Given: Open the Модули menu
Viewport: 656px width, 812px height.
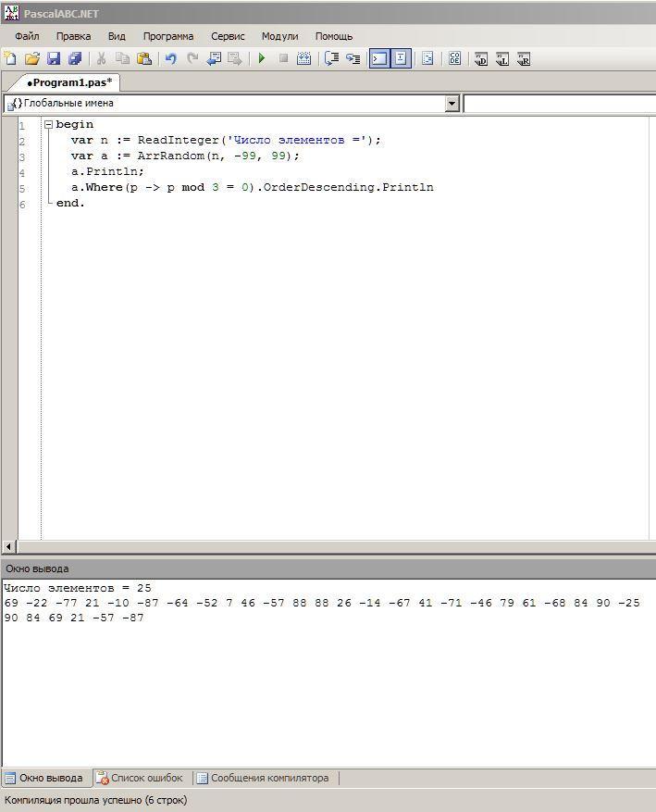Looking at the screenshot, I should click(279, 36).
